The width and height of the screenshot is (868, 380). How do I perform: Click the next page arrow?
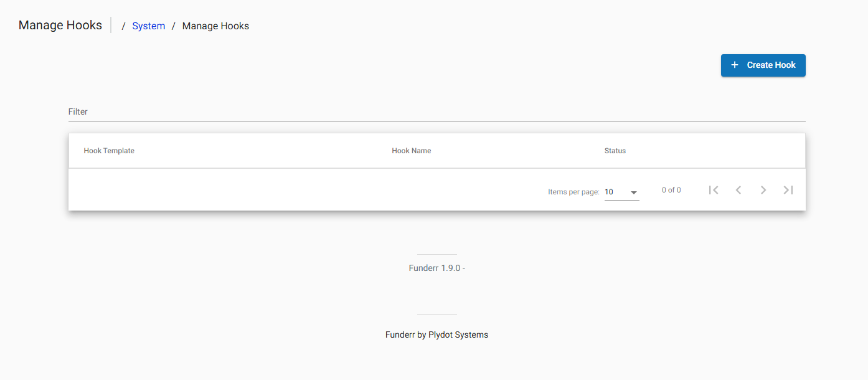click(763, 190)
